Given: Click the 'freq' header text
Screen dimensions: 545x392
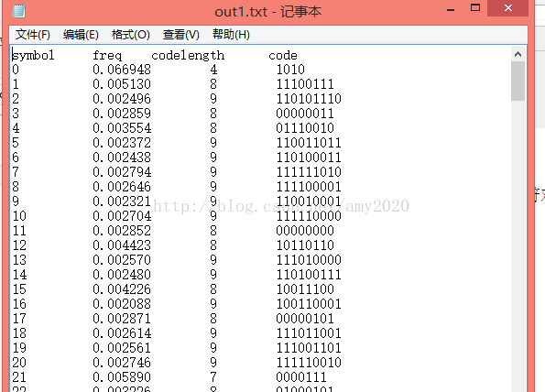Looking at the screenshot, I should (107, 56).
